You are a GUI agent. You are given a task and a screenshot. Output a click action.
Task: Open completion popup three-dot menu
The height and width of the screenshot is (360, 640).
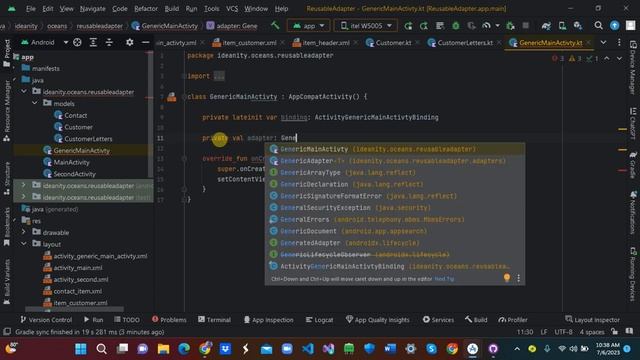pos(518,278)
